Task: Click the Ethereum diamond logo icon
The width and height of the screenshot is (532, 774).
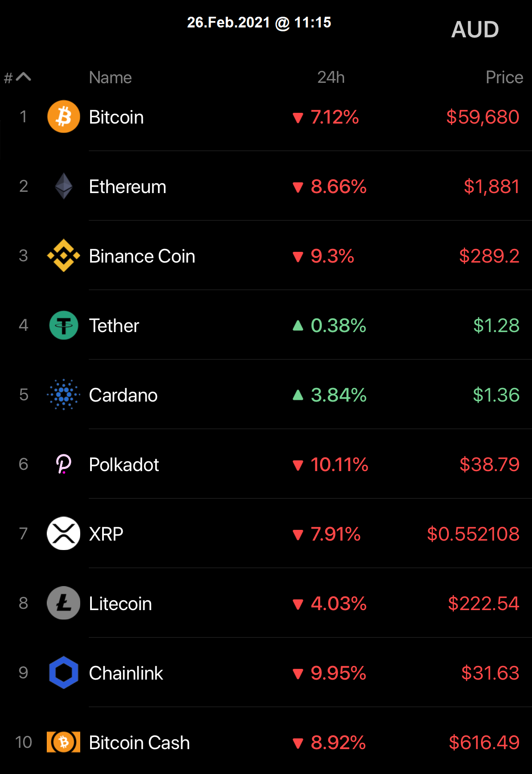Action: tap(63, 186)
